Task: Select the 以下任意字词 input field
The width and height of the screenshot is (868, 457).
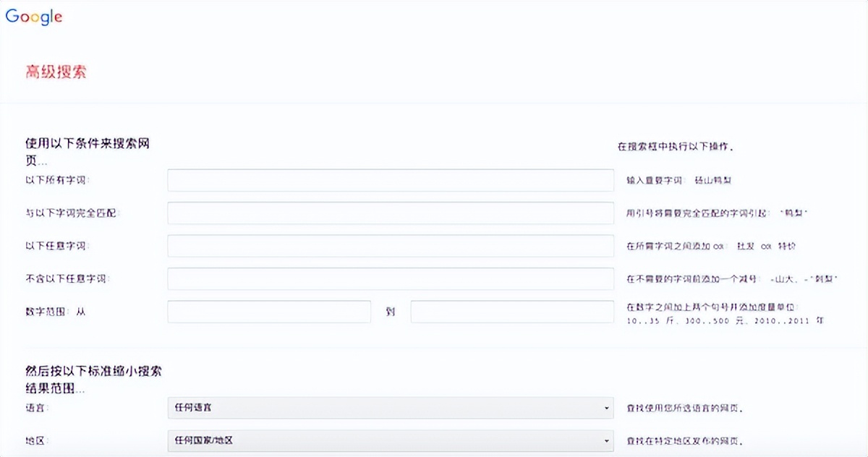Action: click(391, 245)
